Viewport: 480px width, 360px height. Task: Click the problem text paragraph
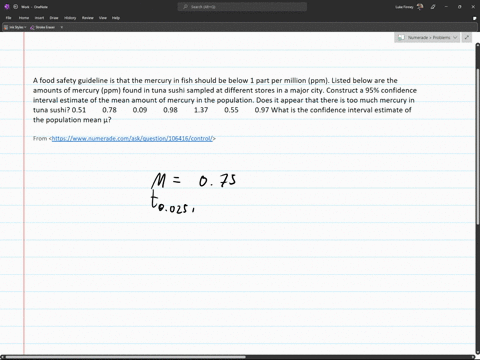pyautogui.click(x=225, y=100)
